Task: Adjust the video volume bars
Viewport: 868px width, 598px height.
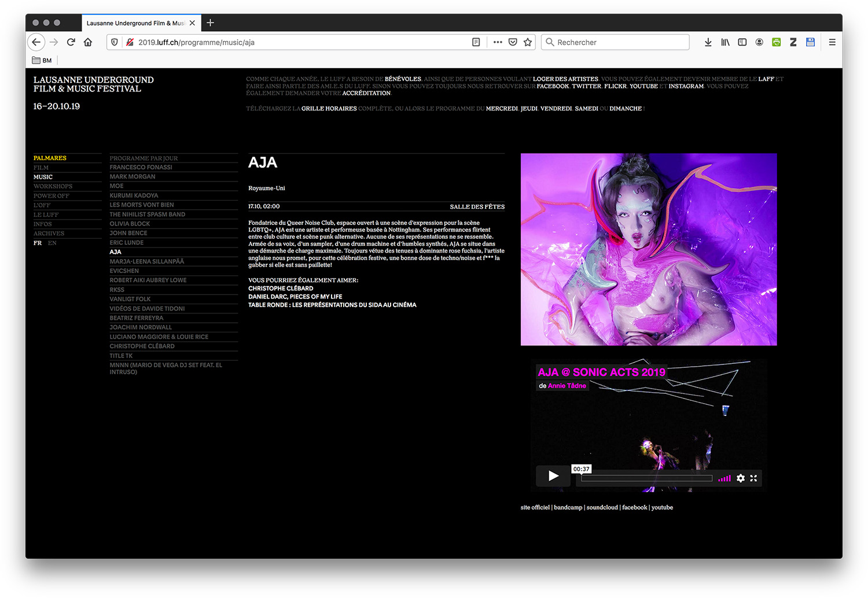Action: (x=724, y=478)
